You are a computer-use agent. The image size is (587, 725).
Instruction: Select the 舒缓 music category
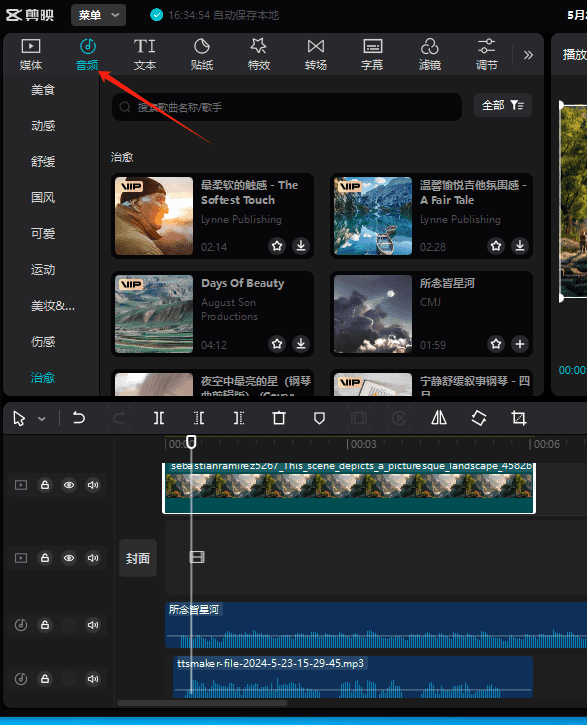pyautogui.click(x=43, y=162)
